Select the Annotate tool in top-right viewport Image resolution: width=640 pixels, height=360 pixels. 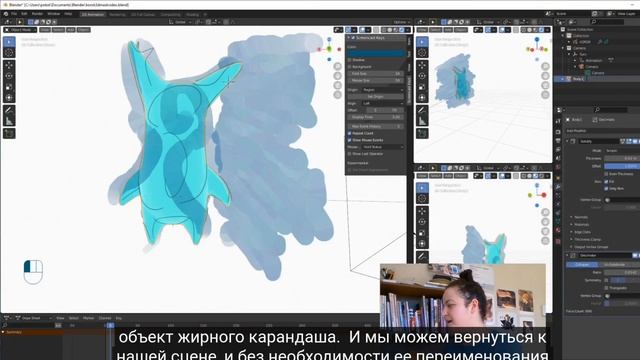click(x=422, y=110)
